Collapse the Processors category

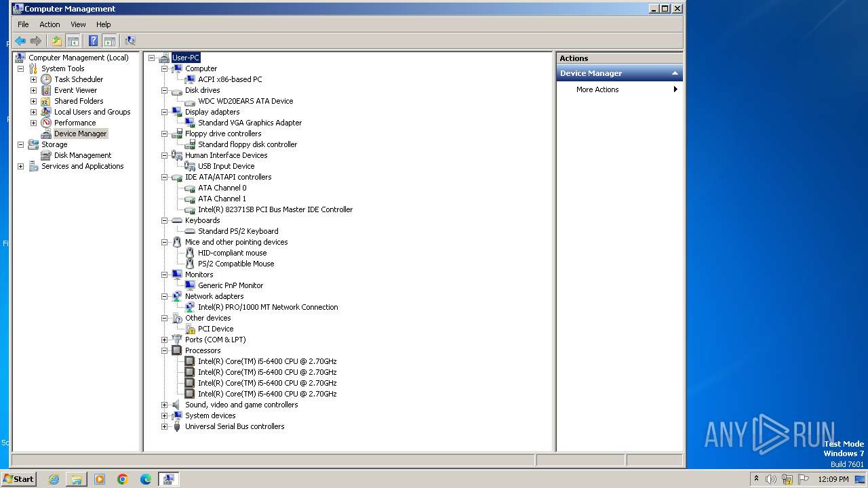(164, 350)
